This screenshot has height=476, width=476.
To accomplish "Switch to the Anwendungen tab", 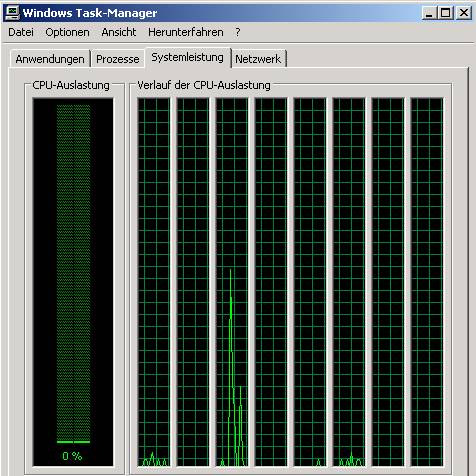I will pyautogui.click(x=50, y=59).
